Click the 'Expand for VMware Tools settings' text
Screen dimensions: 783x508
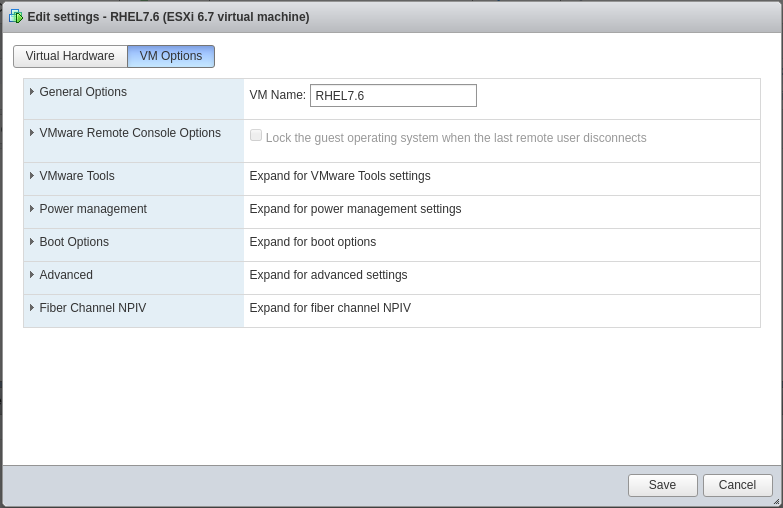coord(340,176)
